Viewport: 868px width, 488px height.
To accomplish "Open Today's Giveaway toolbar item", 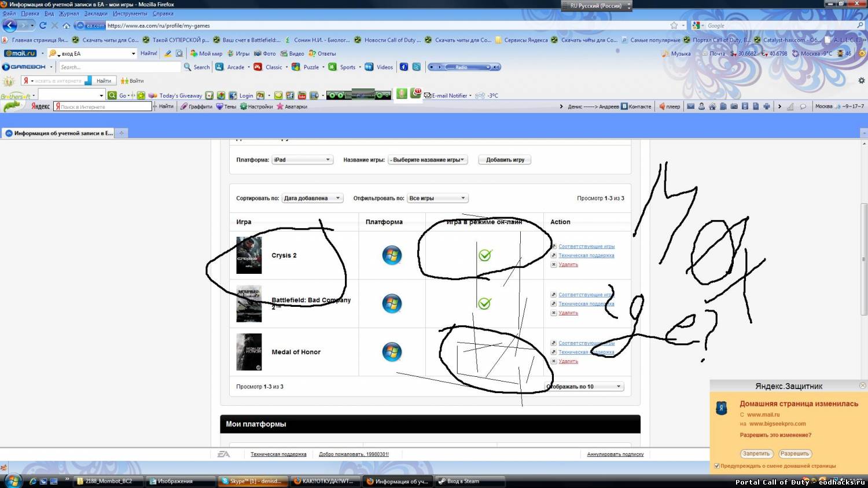I will 175,96.
